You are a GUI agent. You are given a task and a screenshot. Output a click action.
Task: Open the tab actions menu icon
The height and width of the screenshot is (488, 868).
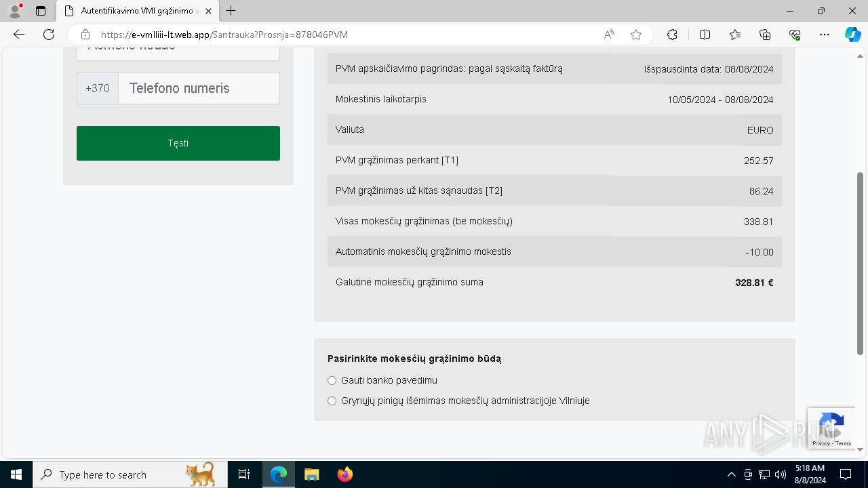(x=41, y=11)
